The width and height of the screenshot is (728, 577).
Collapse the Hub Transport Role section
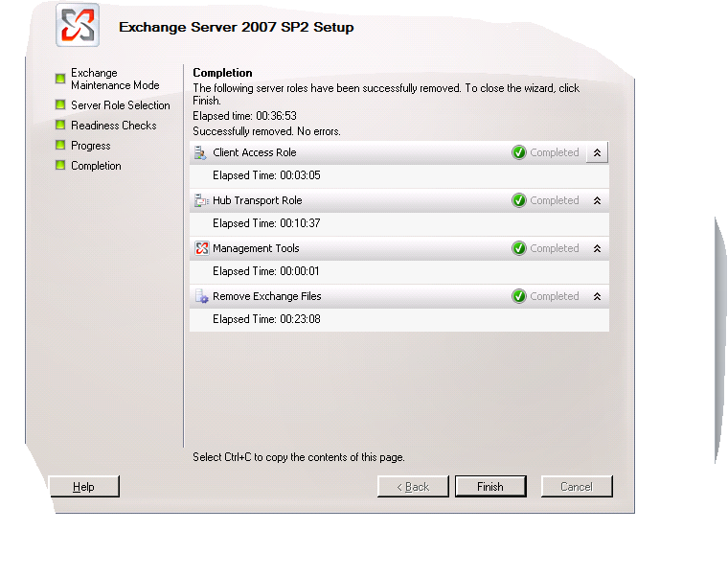[597, 200]
